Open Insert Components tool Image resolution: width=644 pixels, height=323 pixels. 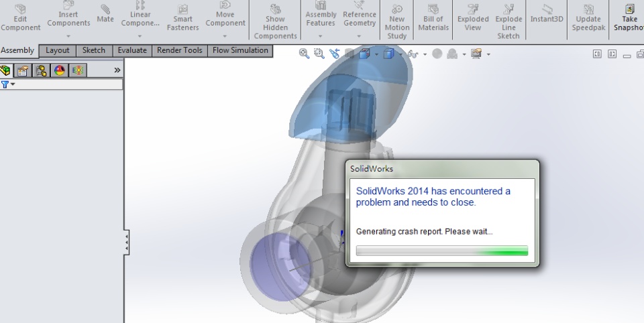68,15
